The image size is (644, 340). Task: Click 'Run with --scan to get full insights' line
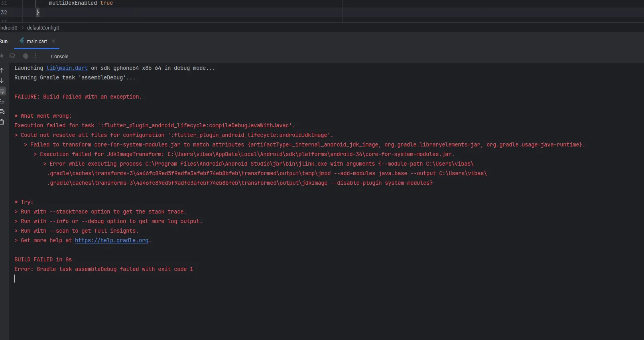pyautogui.click(x=77, y=231)
